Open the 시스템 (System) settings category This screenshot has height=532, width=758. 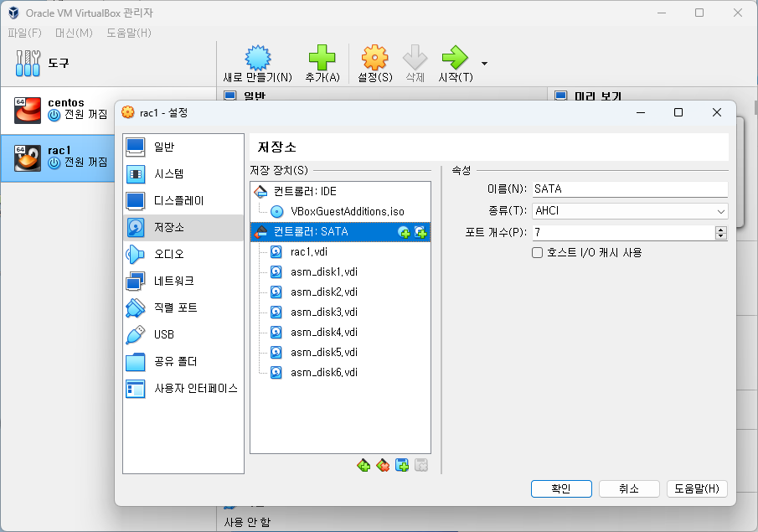point(183,174)
